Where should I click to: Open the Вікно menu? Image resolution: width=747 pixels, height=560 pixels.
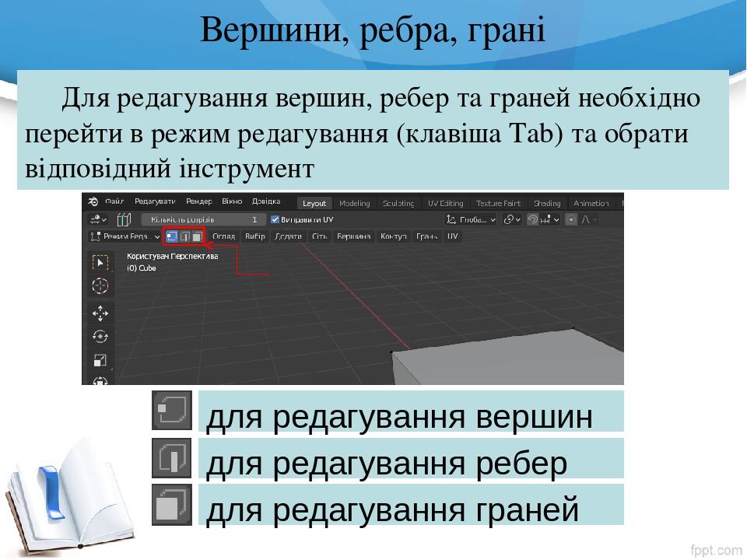point(232,202)
